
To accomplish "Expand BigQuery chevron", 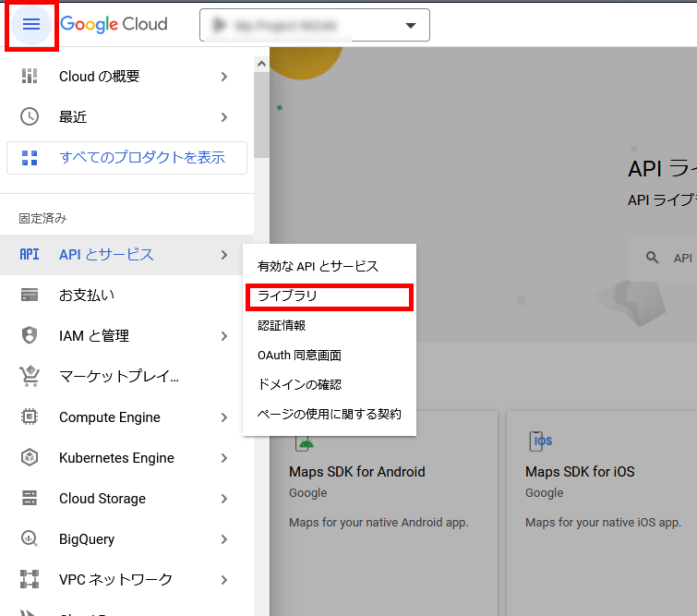I will point(224,539).
